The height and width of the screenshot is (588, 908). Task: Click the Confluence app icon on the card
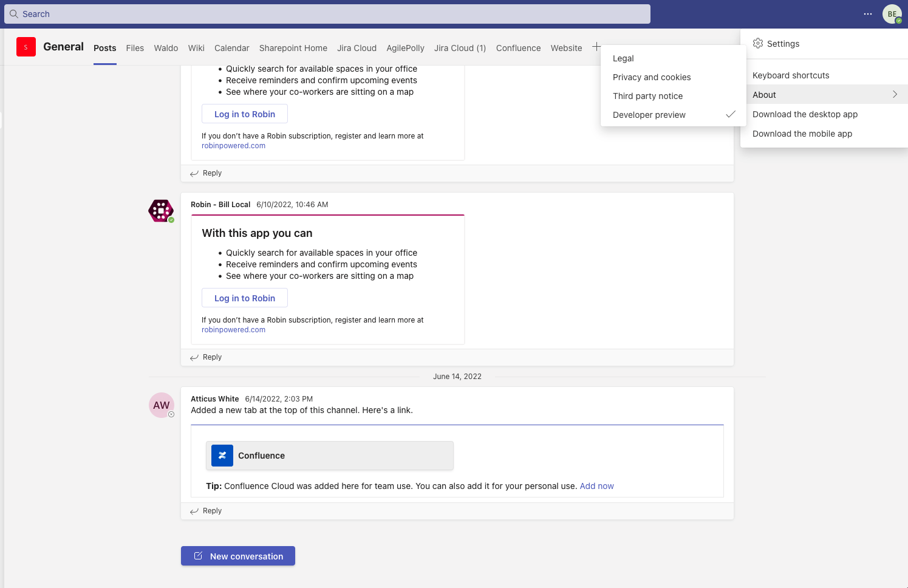(222, 455)
